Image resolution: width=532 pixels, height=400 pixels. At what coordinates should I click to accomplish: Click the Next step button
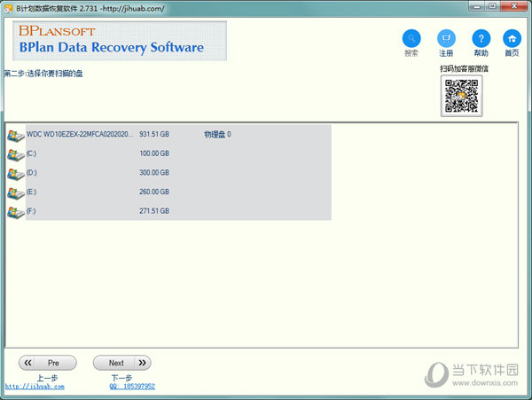coord(122,363)
